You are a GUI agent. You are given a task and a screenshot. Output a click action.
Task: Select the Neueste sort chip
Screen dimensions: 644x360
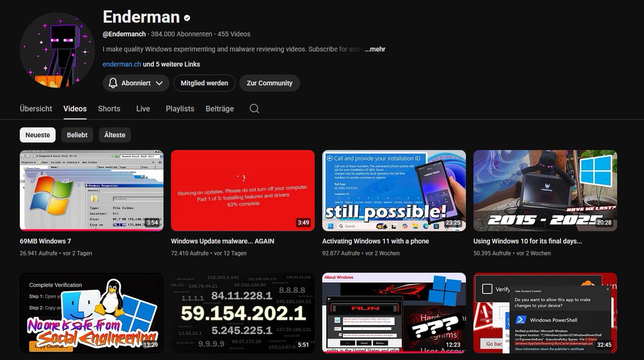pyautogui.click(x=38, y=135)
